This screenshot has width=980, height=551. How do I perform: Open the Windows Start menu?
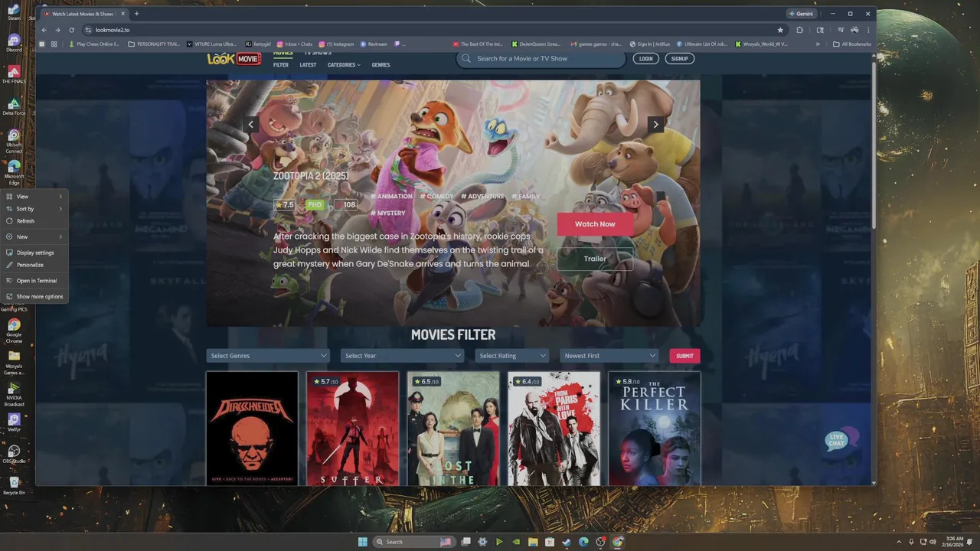coord(362,542)
